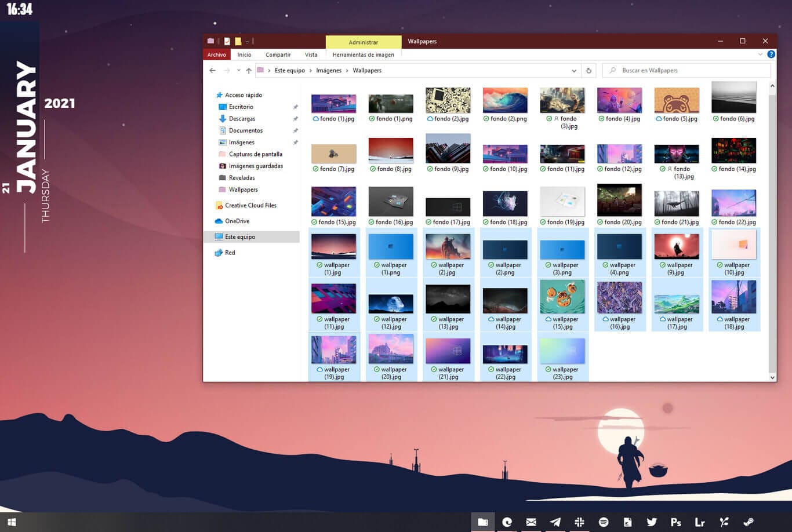Screen dimensions: 792x532
Task: Create a new folder from the Quick Access Toolbar
Action: tap(238, 41)
